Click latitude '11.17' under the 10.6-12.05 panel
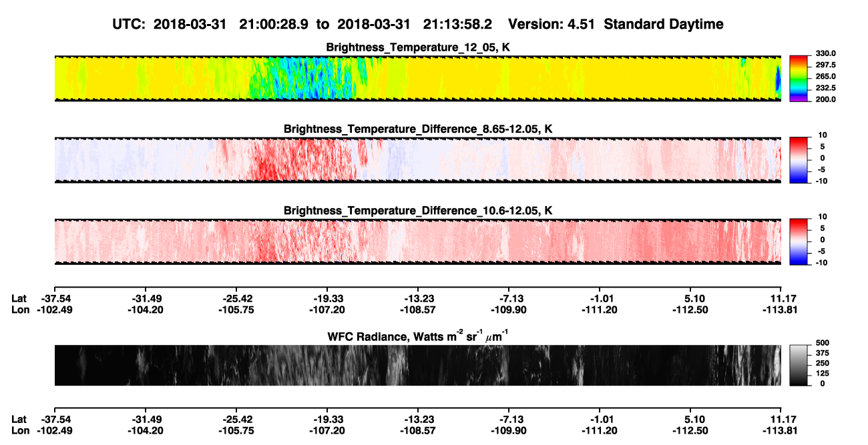This screenshot has height=445, width=868. click(781, 298)
